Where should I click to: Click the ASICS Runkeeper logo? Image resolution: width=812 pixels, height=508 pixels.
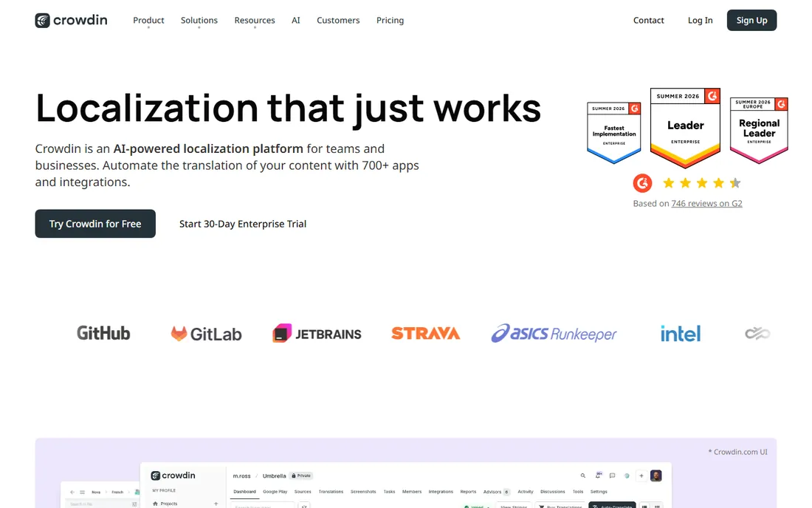coord(554,334)
